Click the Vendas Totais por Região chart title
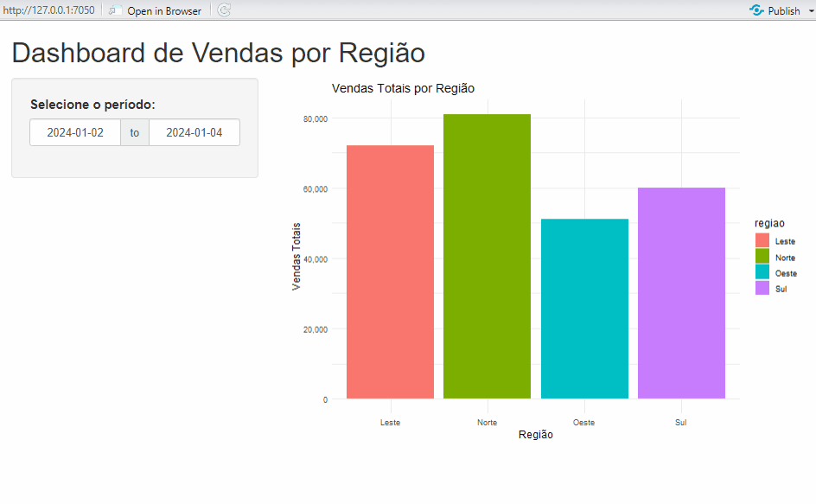Viewport: 816px width, 504px height. 403,88
